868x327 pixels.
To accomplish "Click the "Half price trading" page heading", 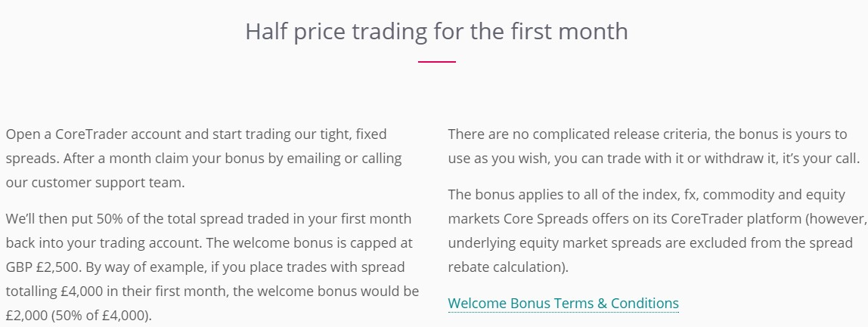I will (x=436, y=32).
